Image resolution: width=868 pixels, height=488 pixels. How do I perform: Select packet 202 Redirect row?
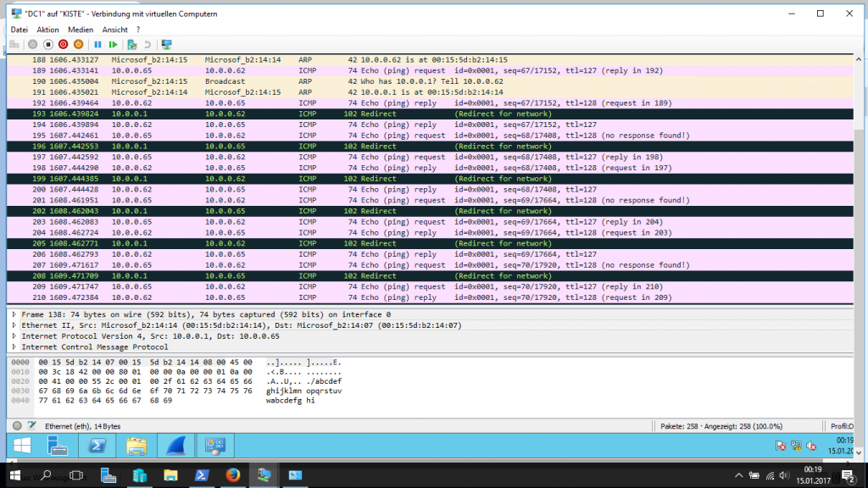point(430,211)
